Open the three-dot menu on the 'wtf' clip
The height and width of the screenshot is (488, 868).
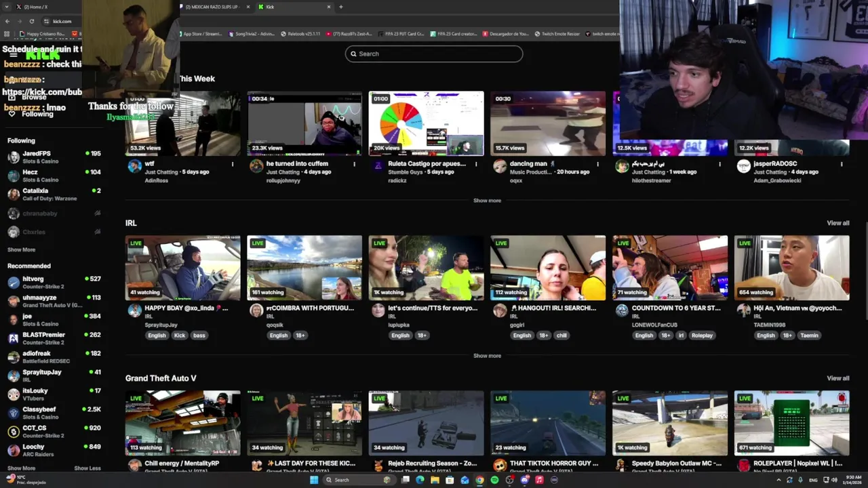233,164
